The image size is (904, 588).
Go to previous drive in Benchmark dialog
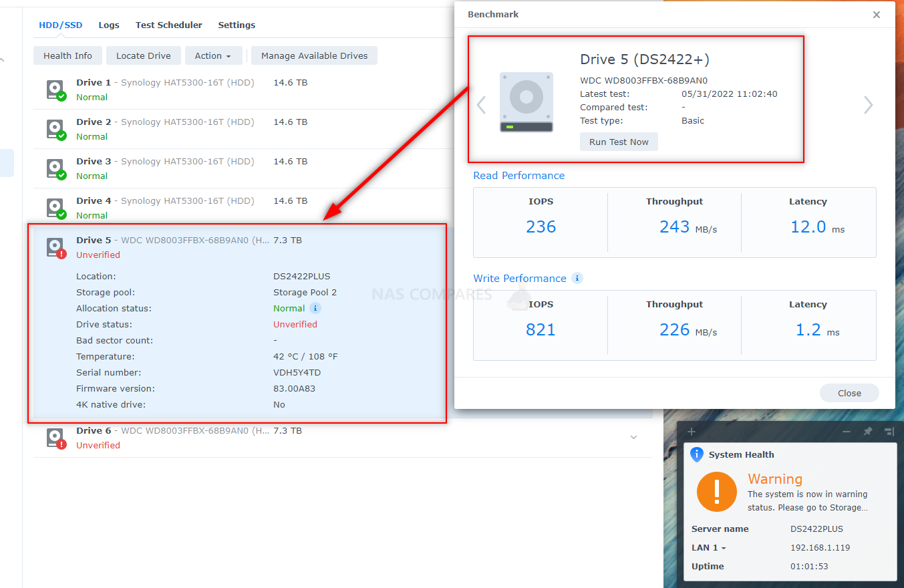pyautogui.click(x=481, y=105)
